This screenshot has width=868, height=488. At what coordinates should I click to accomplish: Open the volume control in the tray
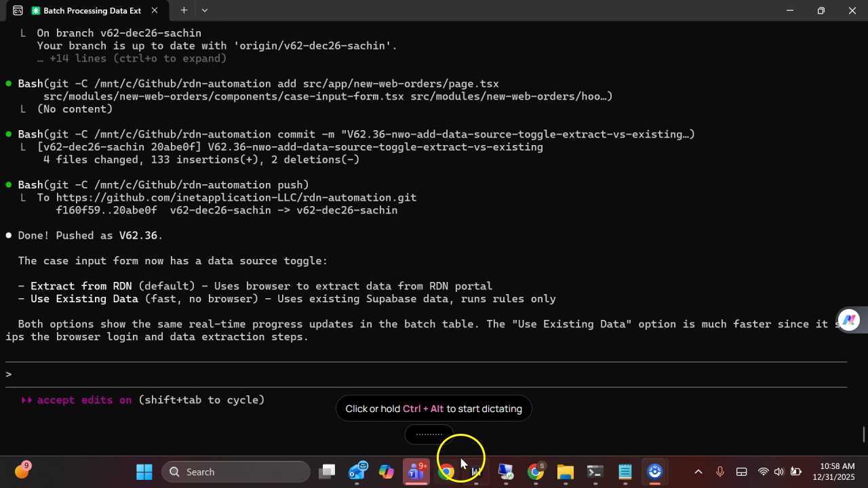tap(778, 472)
